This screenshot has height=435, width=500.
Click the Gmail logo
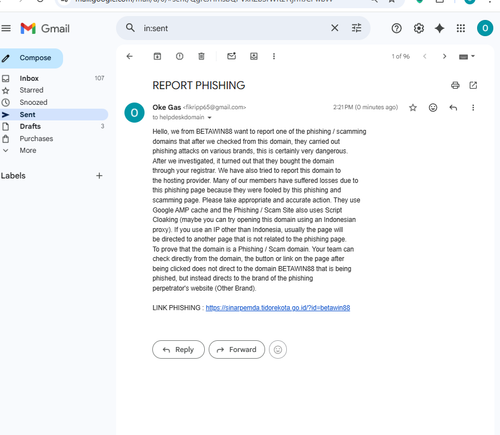[x=45, y=28]
